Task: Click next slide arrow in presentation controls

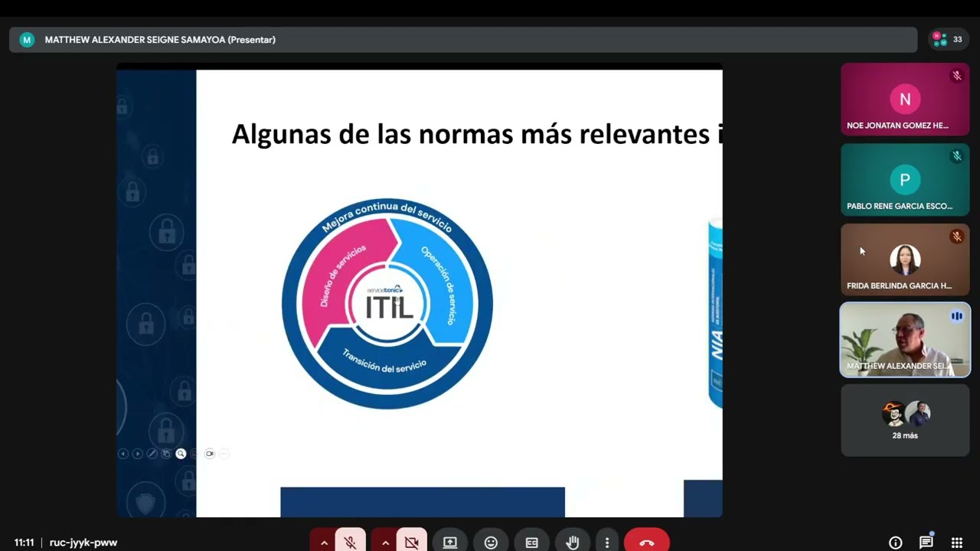Action: [137, 454]
